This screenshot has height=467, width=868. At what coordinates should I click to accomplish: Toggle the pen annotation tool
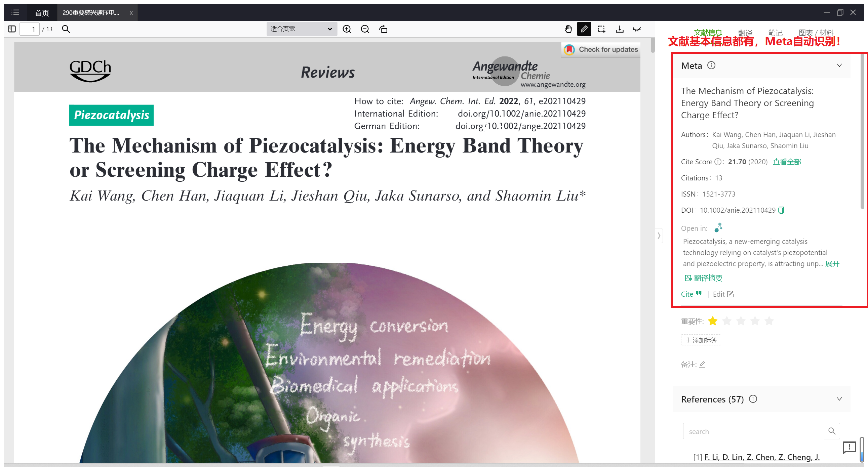click(x=584, y=29)
